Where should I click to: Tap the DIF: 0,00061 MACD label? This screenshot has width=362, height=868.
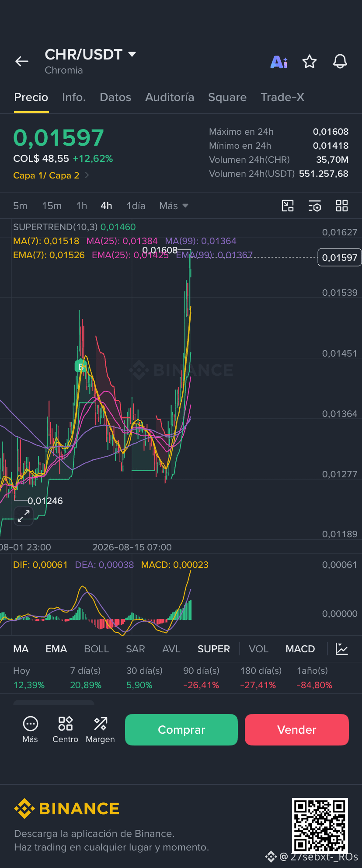click(x=40, y=565)
